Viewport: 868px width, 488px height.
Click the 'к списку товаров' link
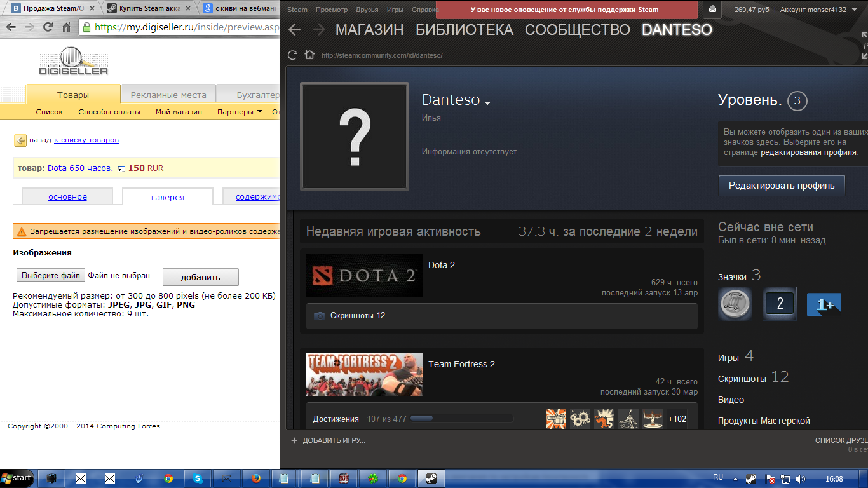[x=86, y=140]
